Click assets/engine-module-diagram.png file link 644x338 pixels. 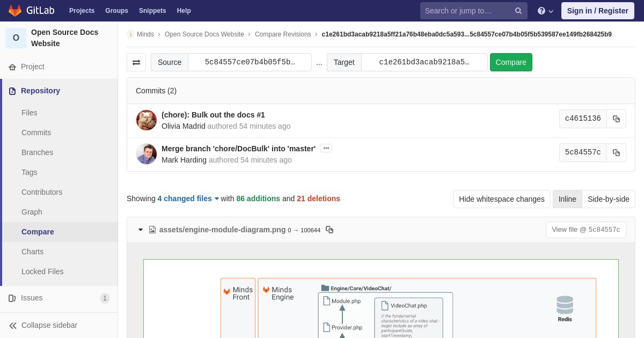click(x=222, y=230)
